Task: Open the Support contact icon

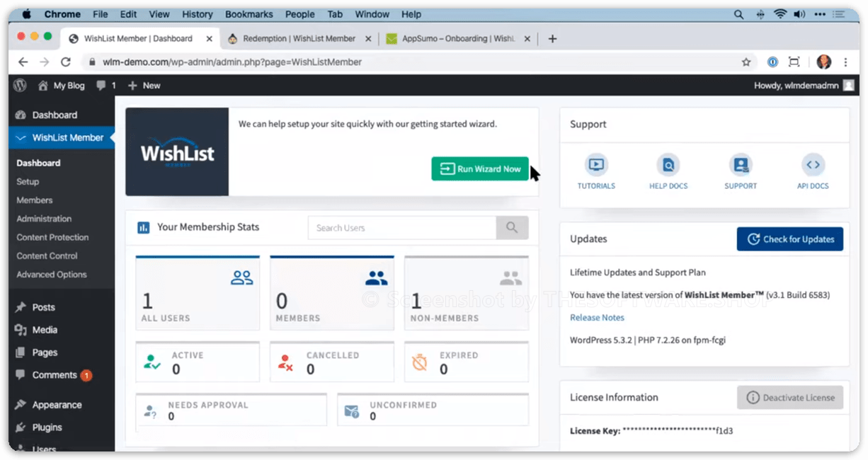Action: click(741, 172)
